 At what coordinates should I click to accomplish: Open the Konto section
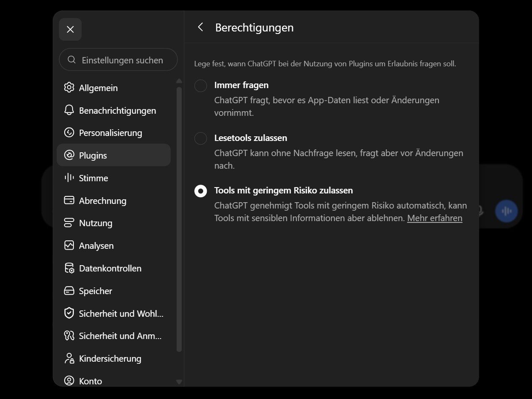click(113, 381)
